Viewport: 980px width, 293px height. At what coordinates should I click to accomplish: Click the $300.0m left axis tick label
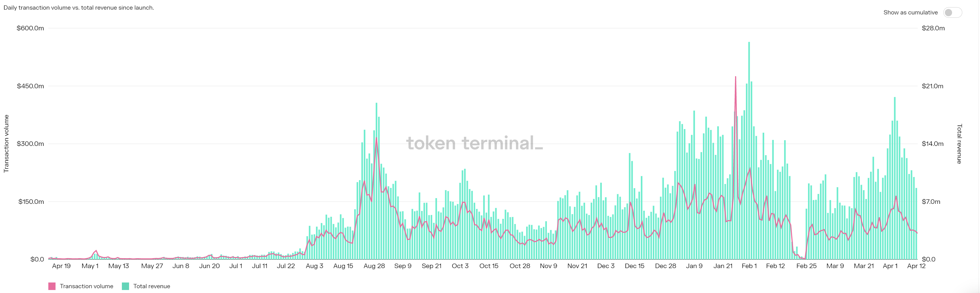(x=30, y=144)
